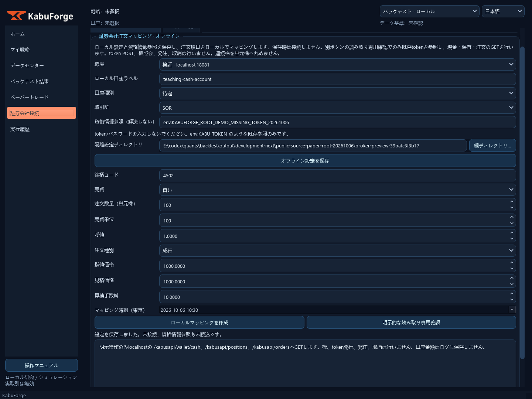
Task: Increase 売買単位 using the up arrow
Action: (512, 217)
